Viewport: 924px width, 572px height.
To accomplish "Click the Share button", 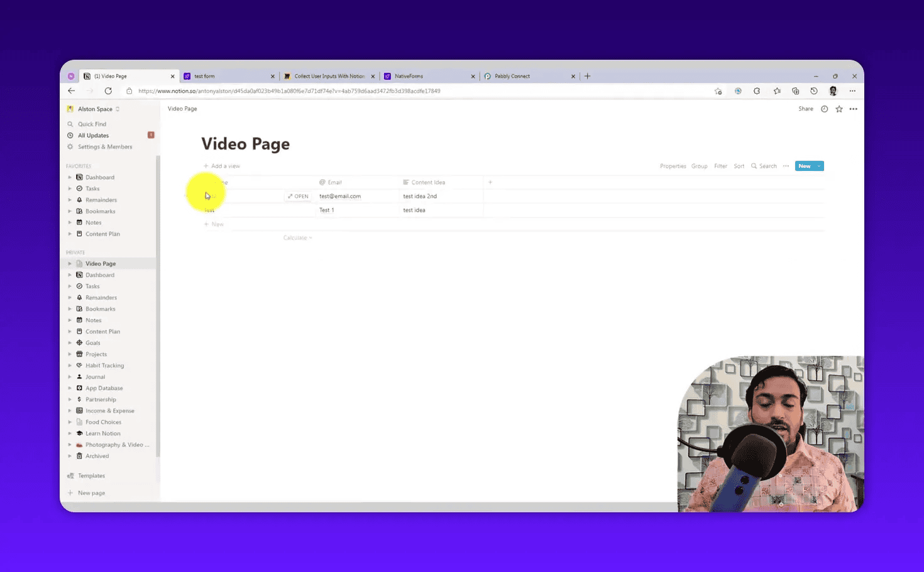I will pyautogui.click(x=805, y=109).
